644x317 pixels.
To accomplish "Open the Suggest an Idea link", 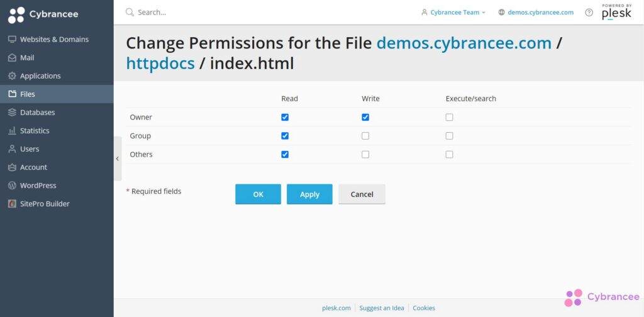I will (382, 308).
